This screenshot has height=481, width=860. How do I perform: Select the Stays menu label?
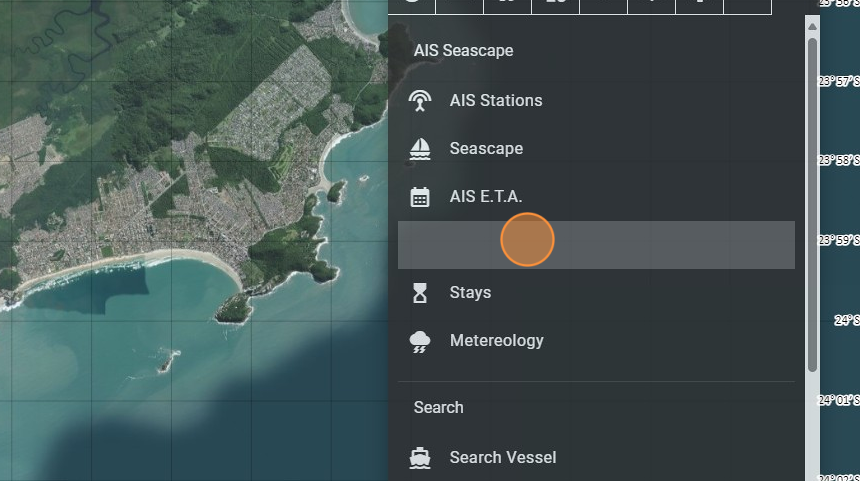click(x=470, y=293)
